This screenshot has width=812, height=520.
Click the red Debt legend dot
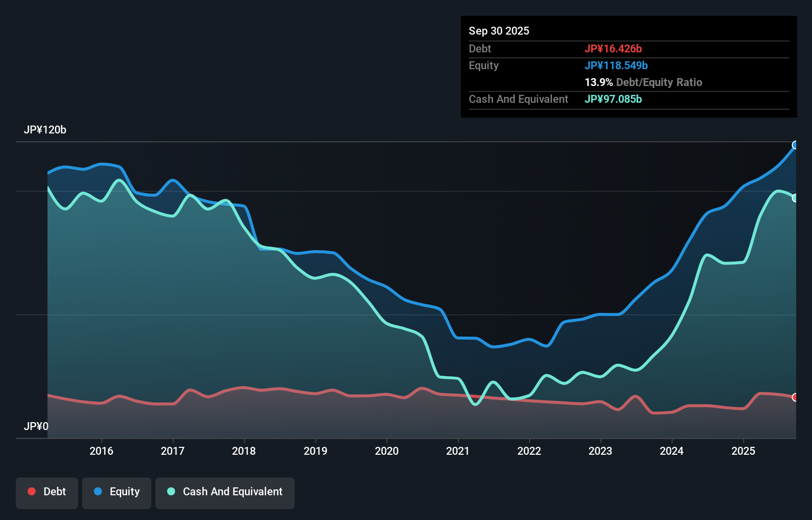32,491
